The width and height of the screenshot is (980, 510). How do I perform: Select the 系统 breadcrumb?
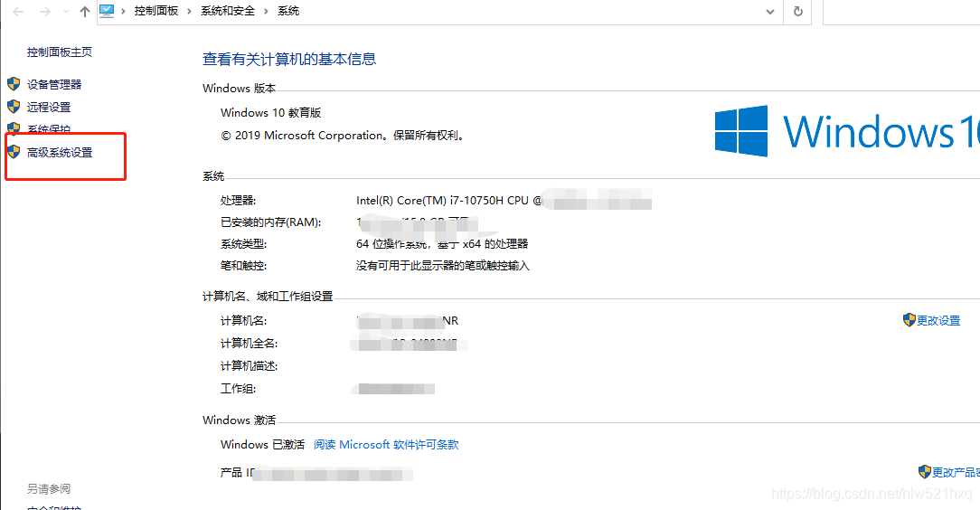click(288, 11)
